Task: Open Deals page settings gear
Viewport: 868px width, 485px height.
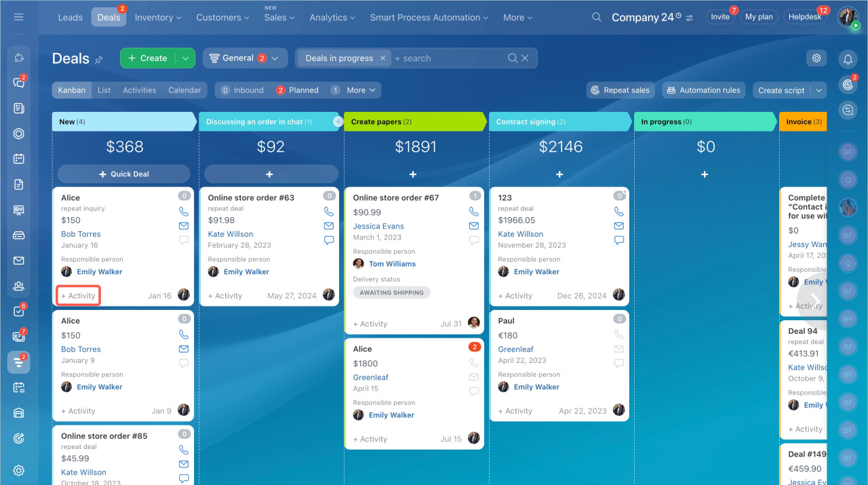Action: tap(816, 58)
